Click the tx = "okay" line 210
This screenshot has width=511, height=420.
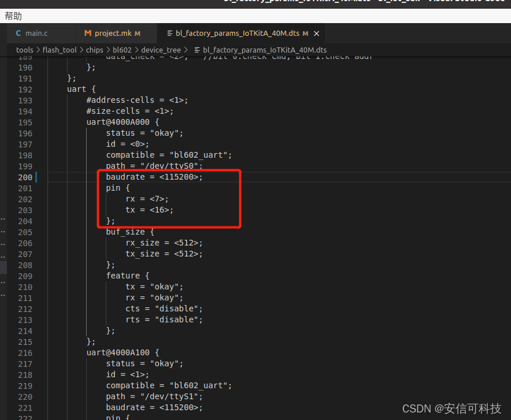point(154,287)
